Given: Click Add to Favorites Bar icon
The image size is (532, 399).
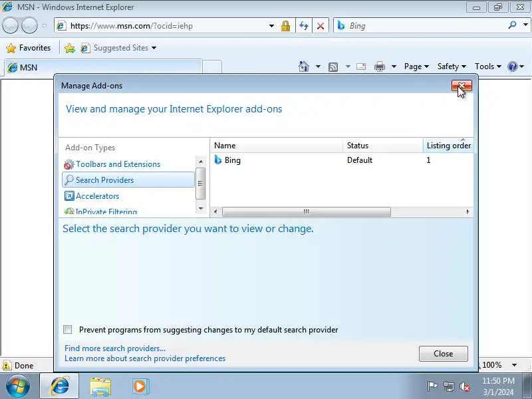Looking at the screenshot, I should click(70, 48).
